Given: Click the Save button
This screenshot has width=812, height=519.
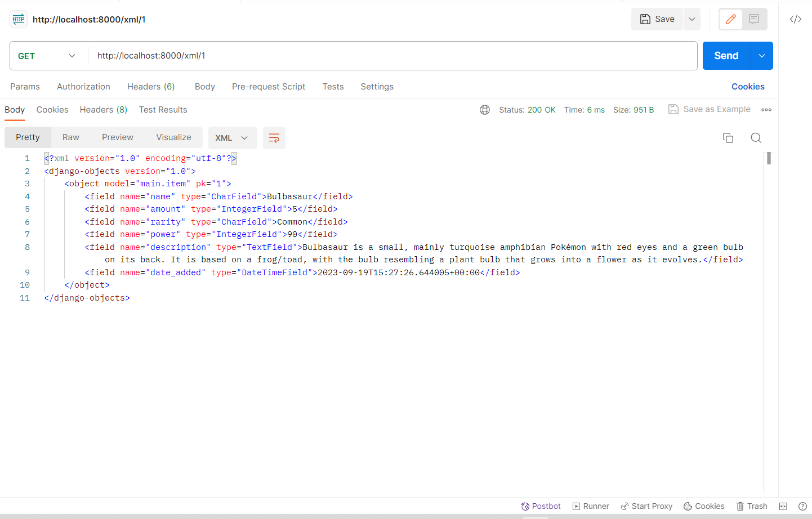Looking at the screenshot, I should [657, 19].
